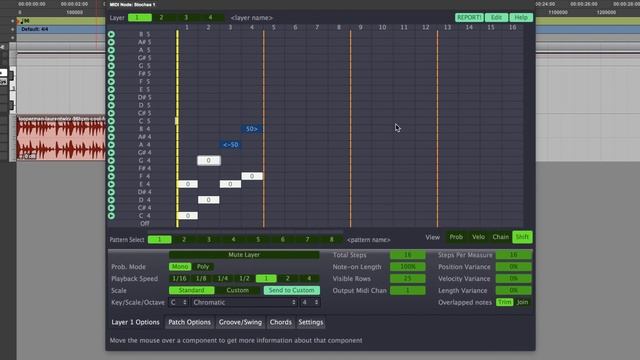Click the <-50 shifted note on A 4
640x360 pixels.
[x=231, y=144]
